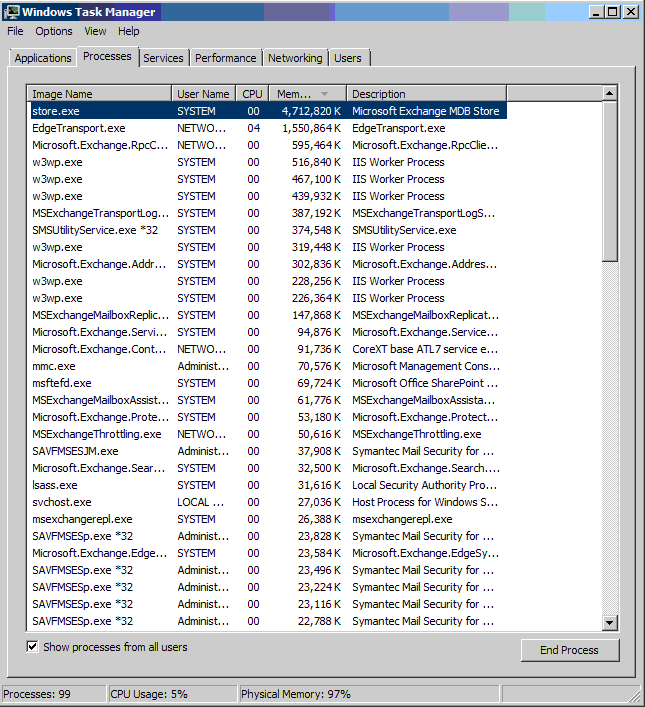Image resolution: width=645 pixels, height=707 pixels.
Task: Switch to the Networking tab
Action: click(x=295, y=58)
